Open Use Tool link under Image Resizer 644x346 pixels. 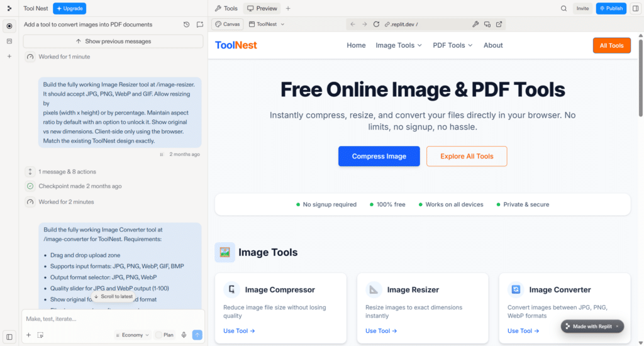tap(381, 331)
